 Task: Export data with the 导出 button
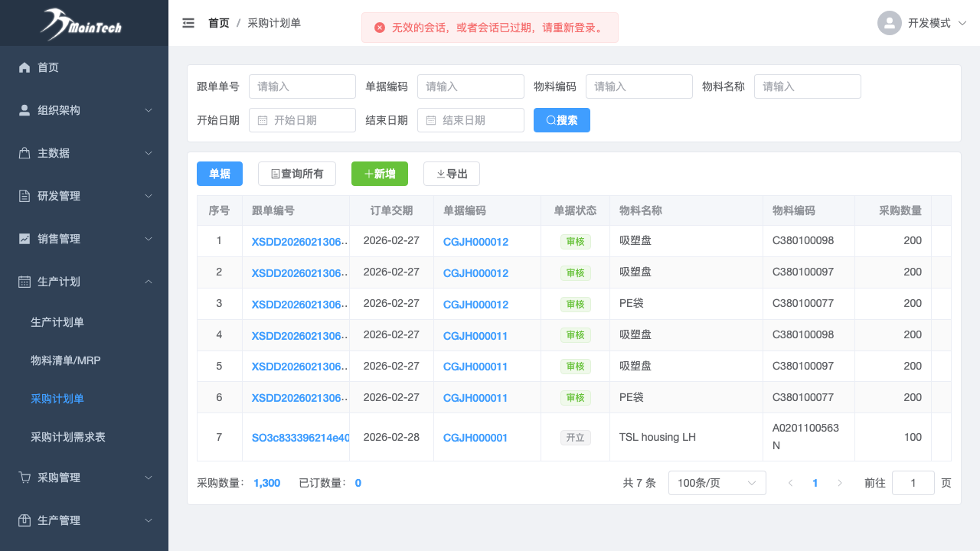[451, 174]
